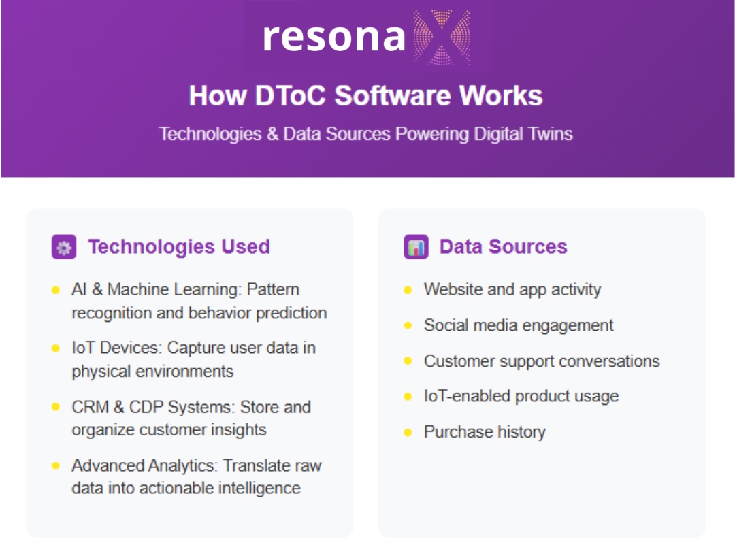
Task: Click the yellow bullet before AI & Machine Learning
Action: click(55, 290)
